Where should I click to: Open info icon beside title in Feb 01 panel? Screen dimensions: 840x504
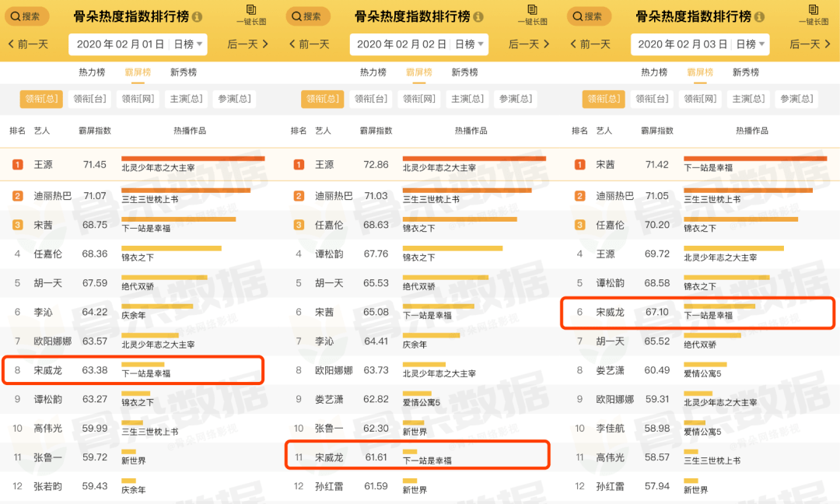[197, 17]
